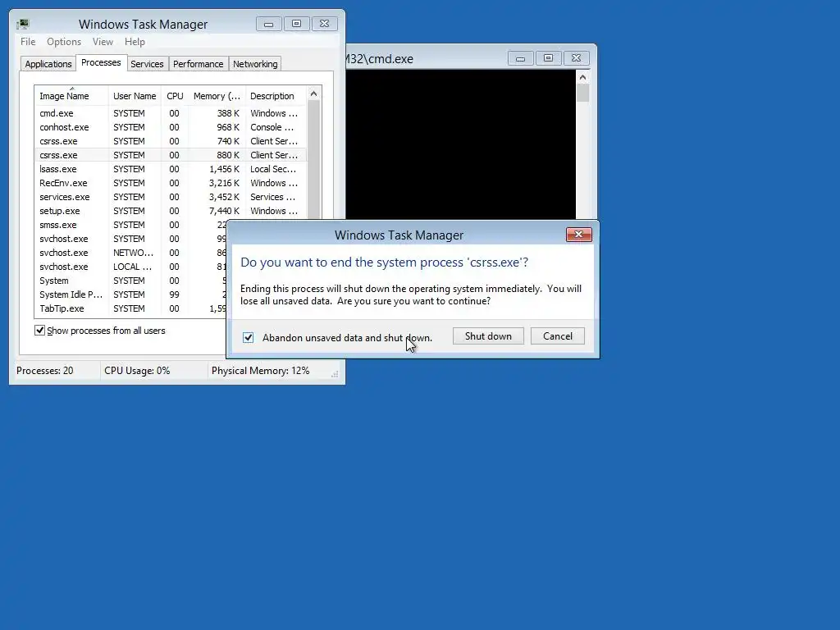Open the Help menu
The image size is (840, 630).
pyautogui.click(x=135, y=42)
